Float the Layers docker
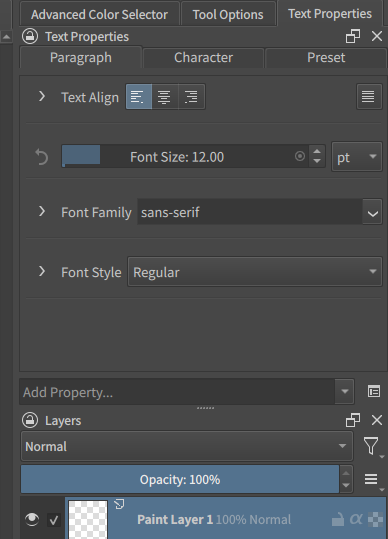 [x=353, y=420]
